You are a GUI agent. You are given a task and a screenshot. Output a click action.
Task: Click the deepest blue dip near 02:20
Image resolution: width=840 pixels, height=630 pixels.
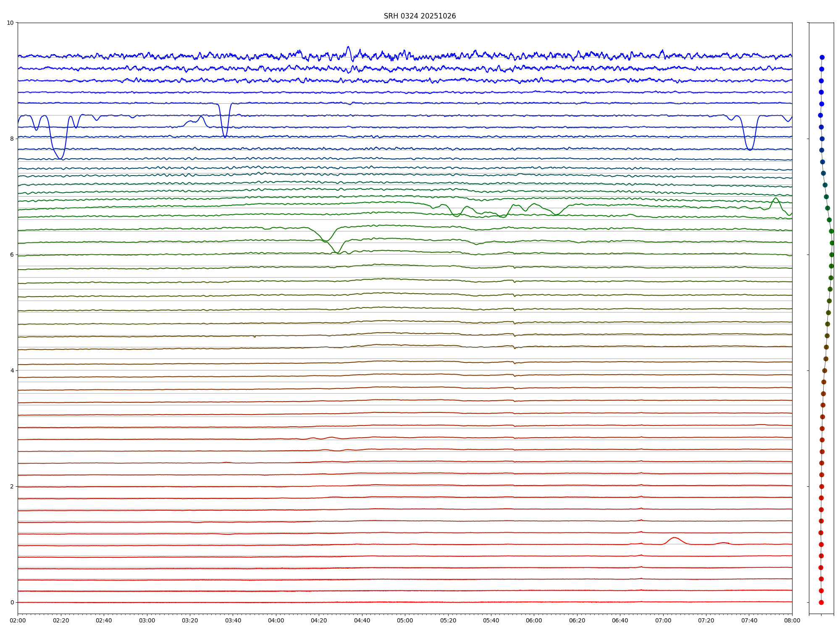(x=61, y=158)
